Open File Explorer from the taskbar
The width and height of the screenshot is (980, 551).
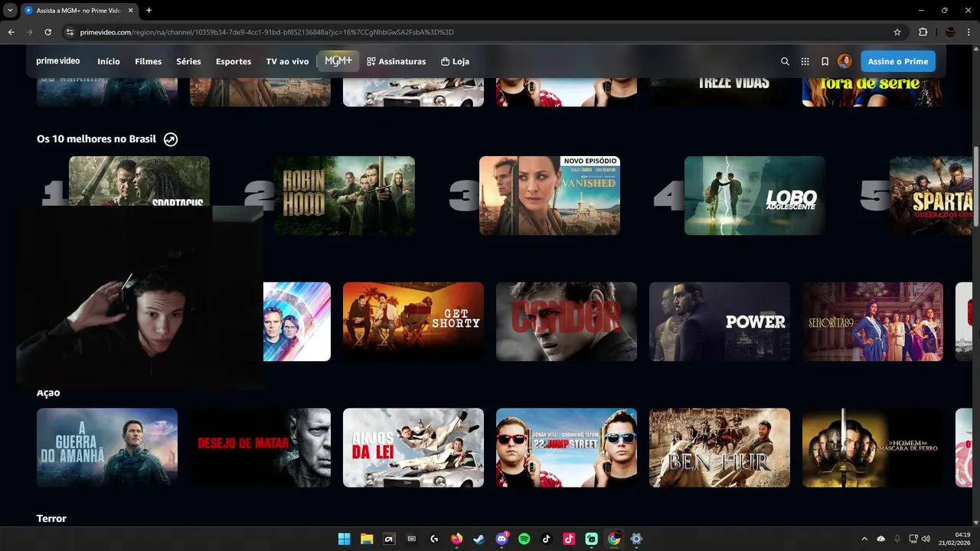click(367, 539)
